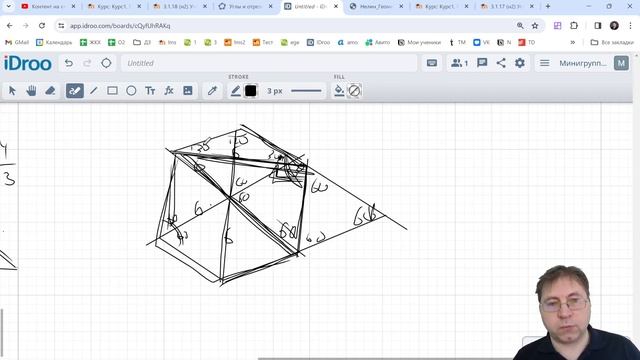Switch to the Untitled iDroo tab
The image size is (640, 360).
[312, 7]
